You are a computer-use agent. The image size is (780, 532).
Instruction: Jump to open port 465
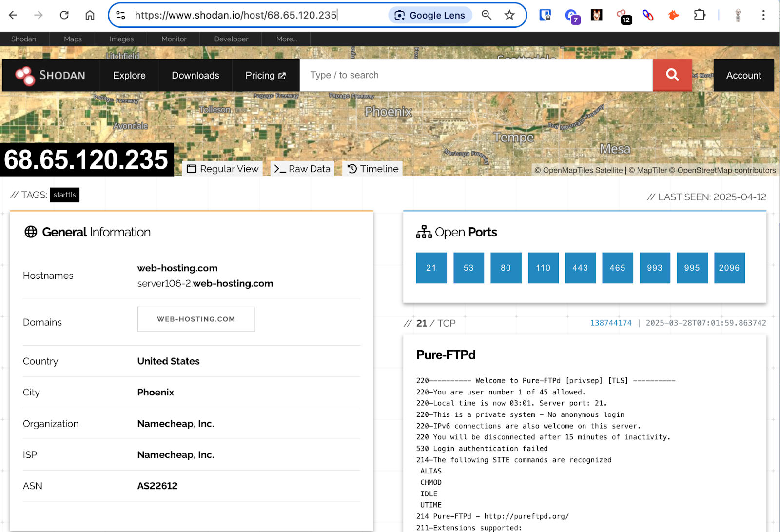click(618, 268)
